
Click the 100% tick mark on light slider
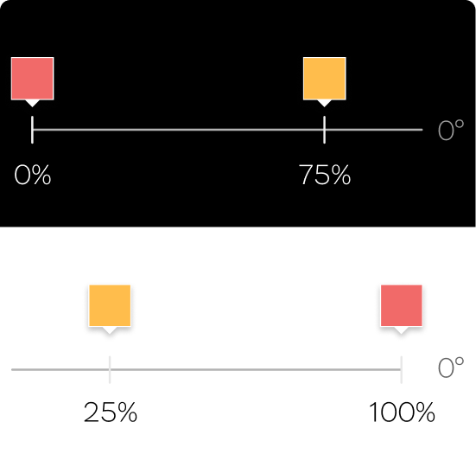(x=402, y=370)
